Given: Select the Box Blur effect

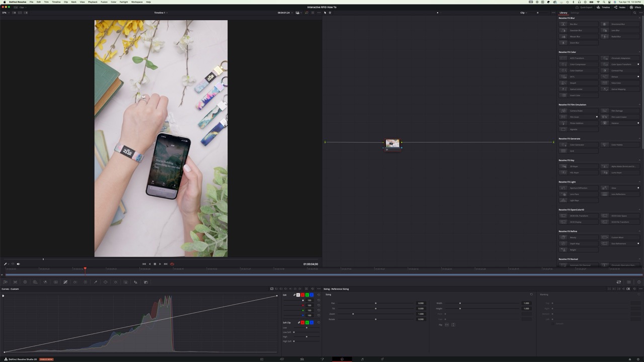Looking at the screenshot, I should pyautogui.click(x=579, y=24).
